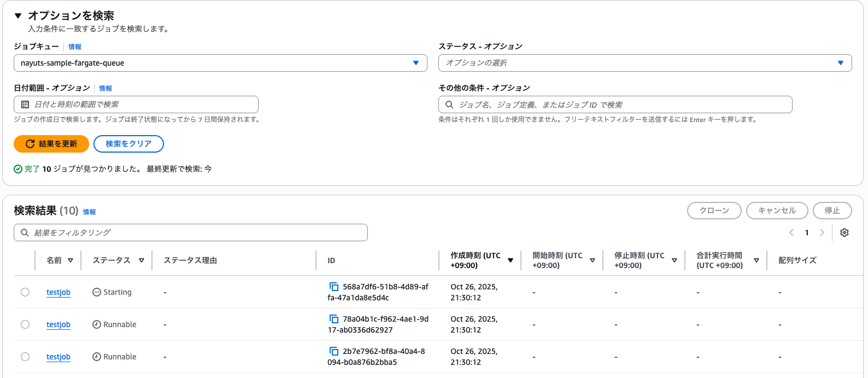Go to next page arrow
This screenshot has width=868, height=378.
click(x=822, y=232)
